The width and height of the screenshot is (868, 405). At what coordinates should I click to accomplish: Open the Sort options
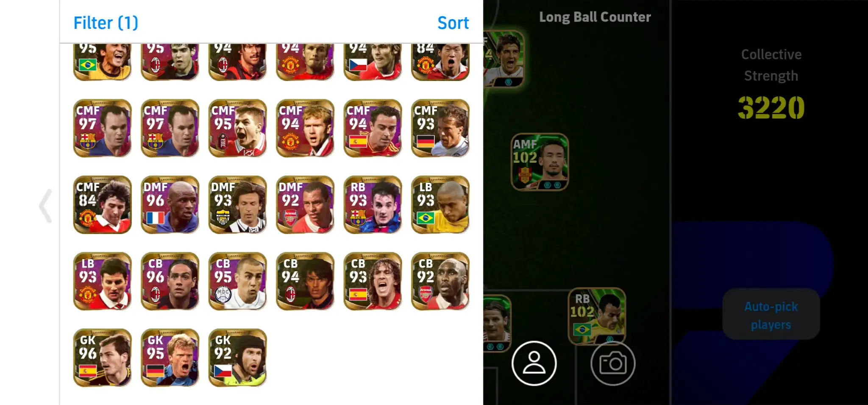[x=453, y=23]
